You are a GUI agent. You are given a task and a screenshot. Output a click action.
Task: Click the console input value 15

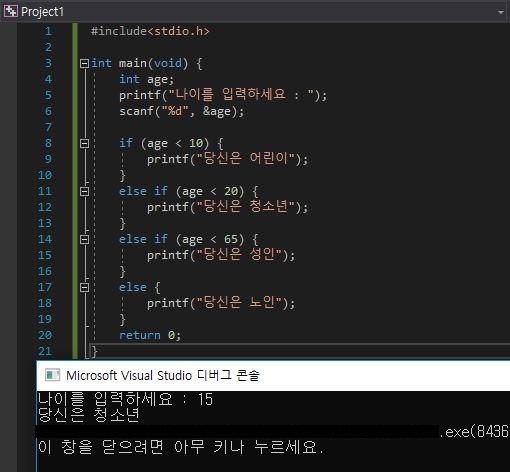tap(205, 399)
